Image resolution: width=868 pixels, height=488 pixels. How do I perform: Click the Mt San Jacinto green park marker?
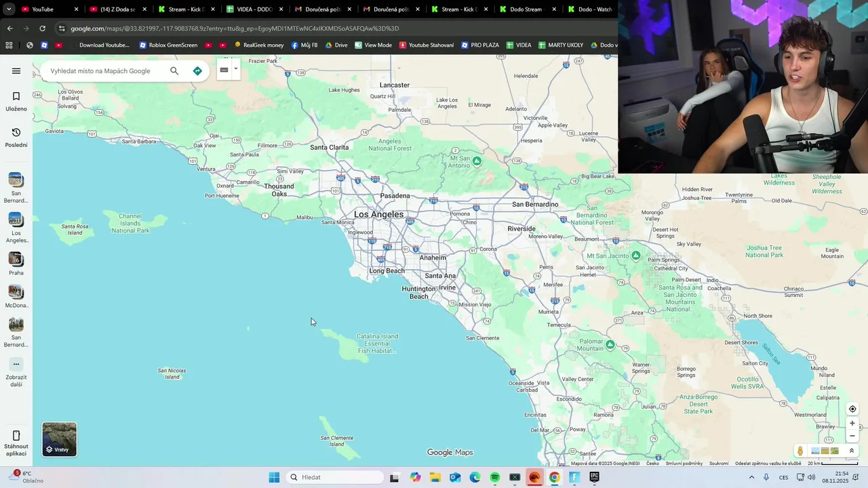point(636,256)
